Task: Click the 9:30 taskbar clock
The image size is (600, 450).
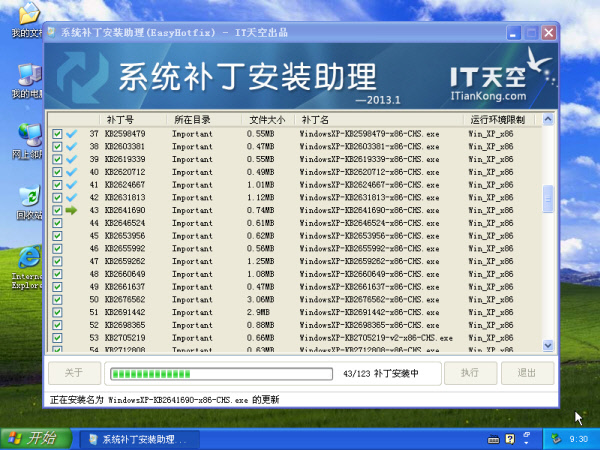Action: pos(578,439)
